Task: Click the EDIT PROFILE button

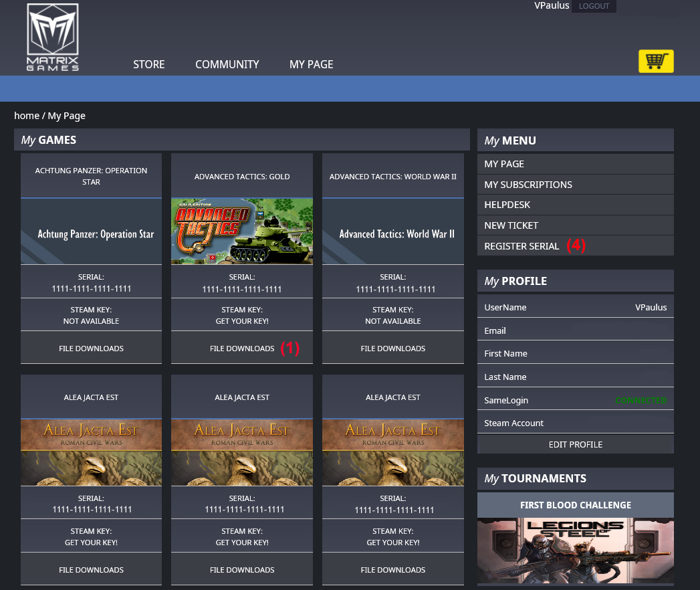Action: click(x=576, y=444)
